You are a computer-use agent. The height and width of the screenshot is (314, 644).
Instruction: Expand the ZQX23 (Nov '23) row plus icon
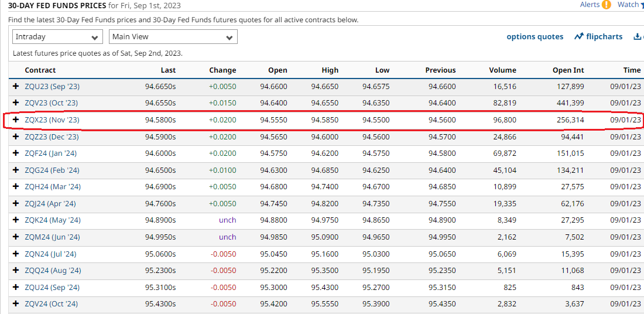click(16, 120)
